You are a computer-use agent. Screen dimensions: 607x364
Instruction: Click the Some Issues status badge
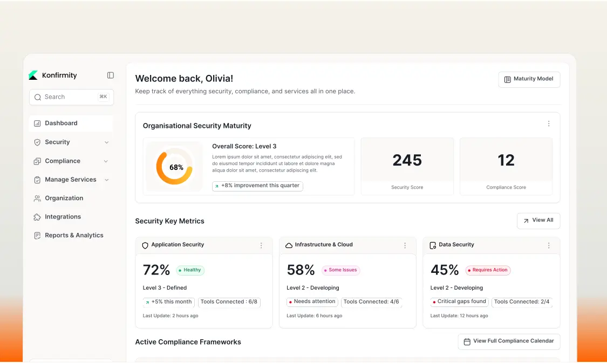pos(340,270)
